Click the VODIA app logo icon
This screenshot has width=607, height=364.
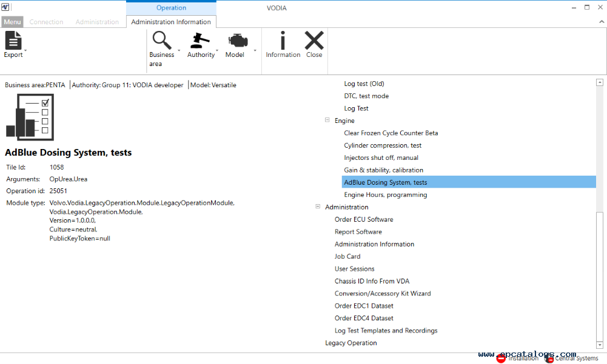pyautogui.click(x=5, y=7)
